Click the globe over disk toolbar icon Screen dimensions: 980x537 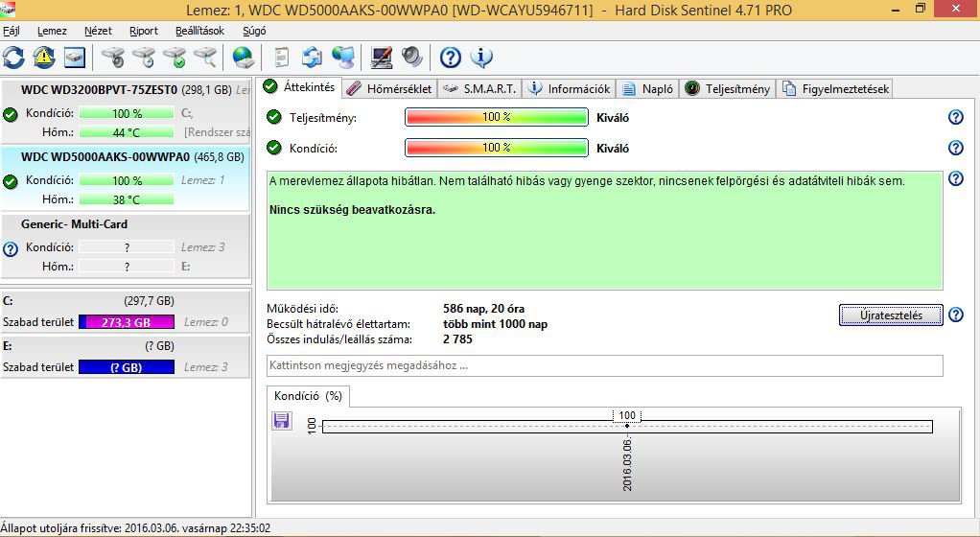click(x=243, y=58)
